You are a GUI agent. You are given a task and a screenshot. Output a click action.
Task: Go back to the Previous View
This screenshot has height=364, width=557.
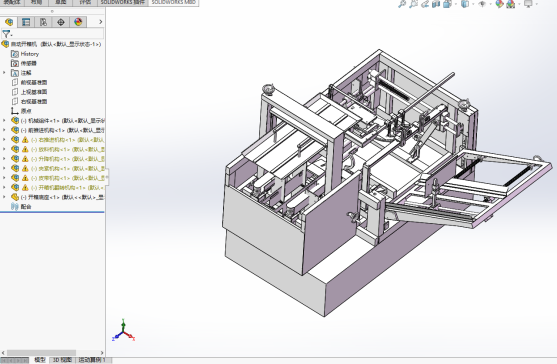(425, 4)
